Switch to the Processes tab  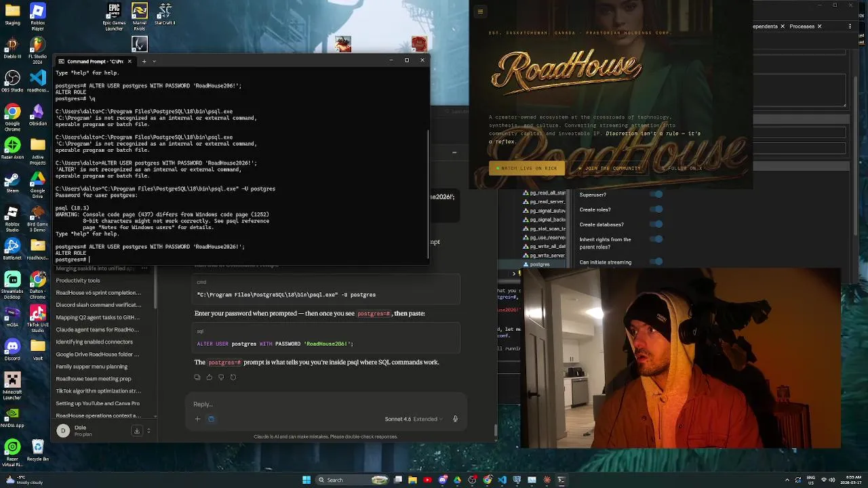click(802, 26)
